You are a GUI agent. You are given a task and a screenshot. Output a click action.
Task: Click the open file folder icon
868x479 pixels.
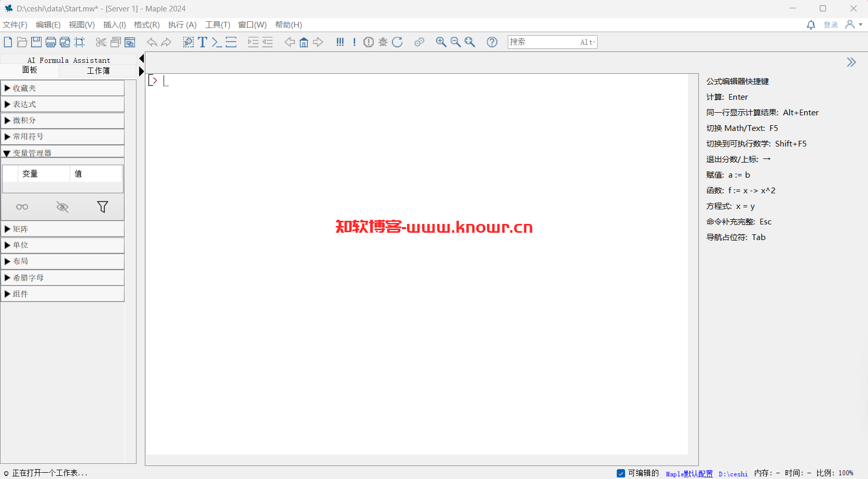(x=22, y=42)
